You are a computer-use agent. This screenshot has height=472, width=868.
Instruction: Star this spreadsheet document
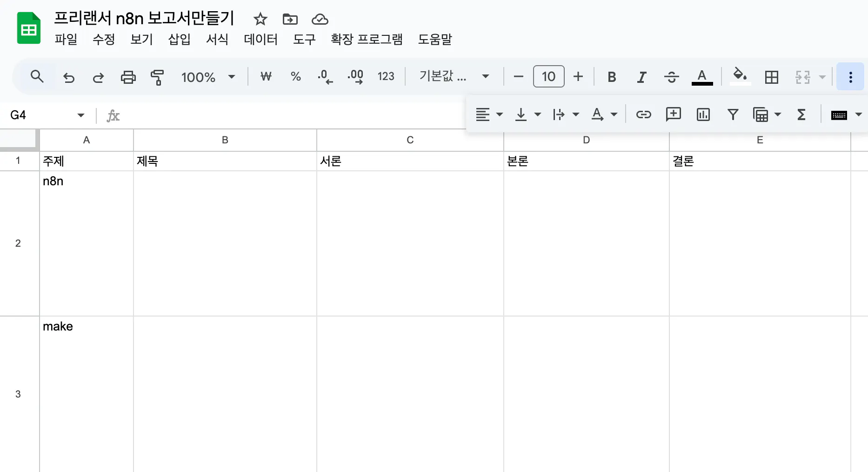[x=260, y=19]
